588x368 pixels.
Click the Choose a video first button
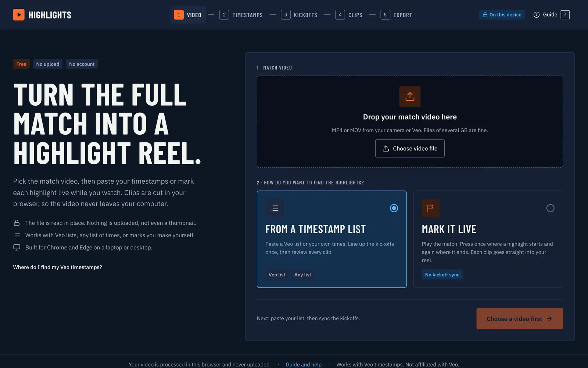(x=520, y=319)
